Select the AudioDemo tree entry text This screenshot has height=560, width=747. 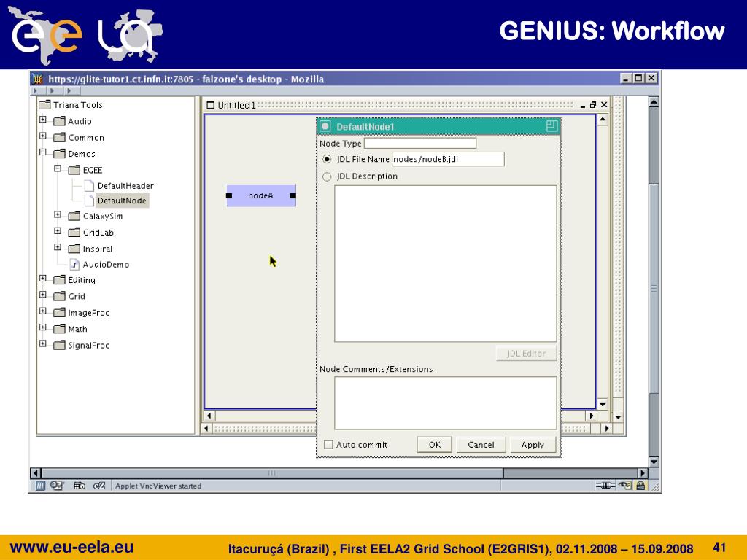coord(106,265)
